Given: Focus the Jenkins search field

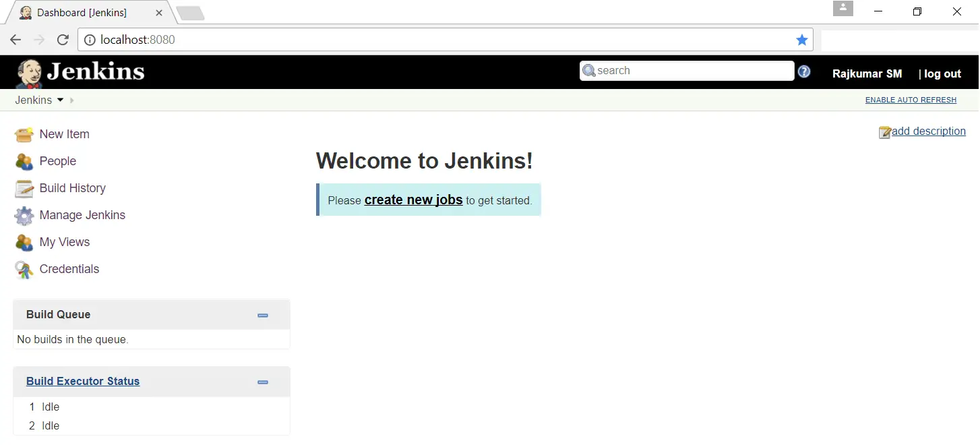Looking at the screenshot, I should point(687,71).
